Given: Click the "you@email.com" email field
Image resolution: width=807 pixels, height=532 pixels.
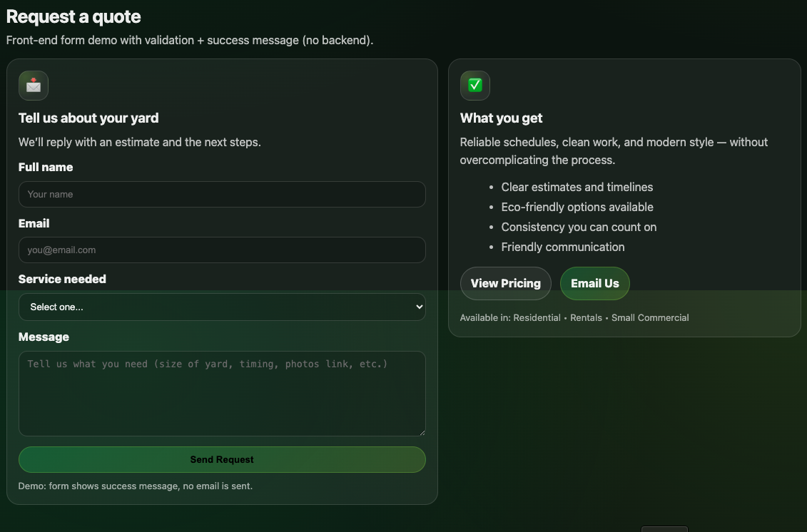Looking at the screenshot, I should [222, 250].
